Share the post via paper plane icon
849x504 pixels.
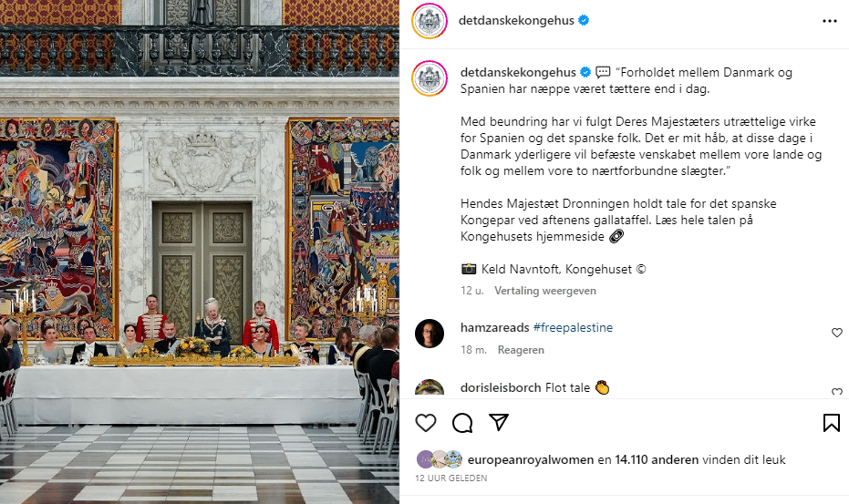pos(499,422)
